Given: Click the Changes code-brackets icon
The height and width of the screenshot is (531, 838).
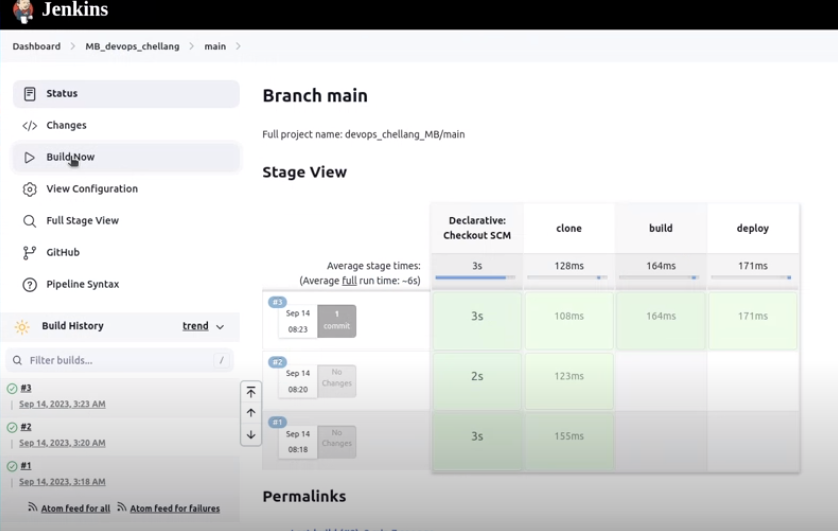Looking at the screenshot, I should point(29,126).
